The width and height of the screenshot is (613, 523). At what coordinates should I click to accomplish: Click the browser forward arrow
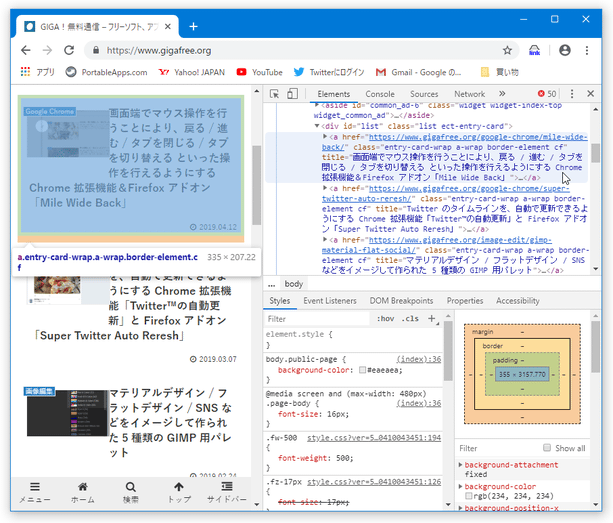tap(47, 50)
